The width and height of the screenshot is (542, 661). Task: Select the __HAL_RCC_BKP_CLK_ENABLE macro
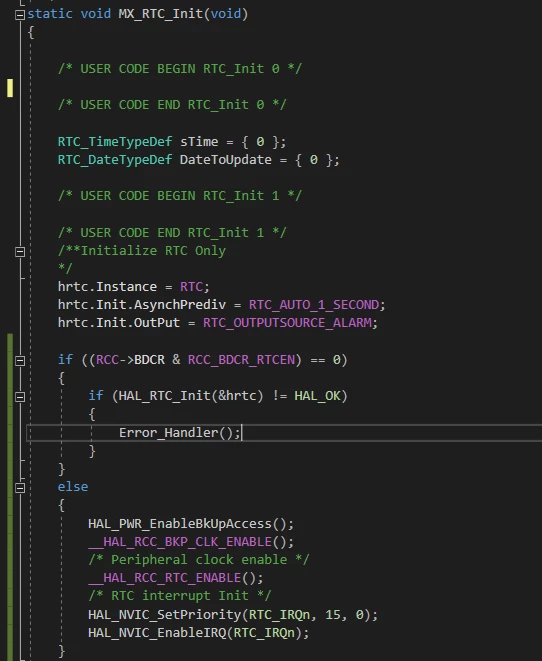click(x=180, y=542)
